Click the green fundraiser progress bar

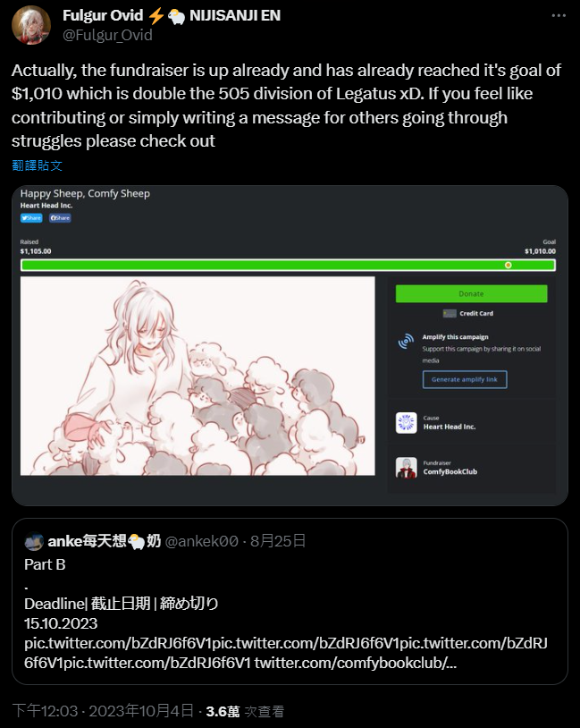tap(288, 265)
